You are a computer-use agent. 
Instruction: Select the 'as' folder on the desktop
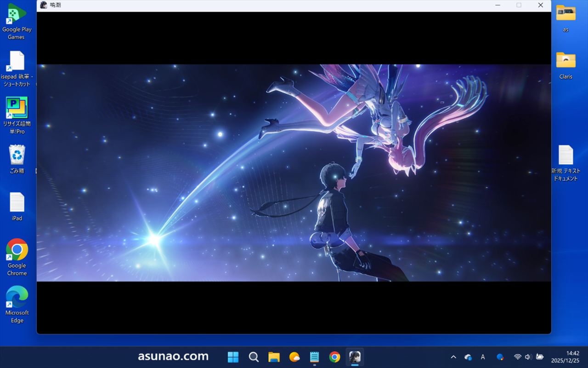(x=565, y=13)
